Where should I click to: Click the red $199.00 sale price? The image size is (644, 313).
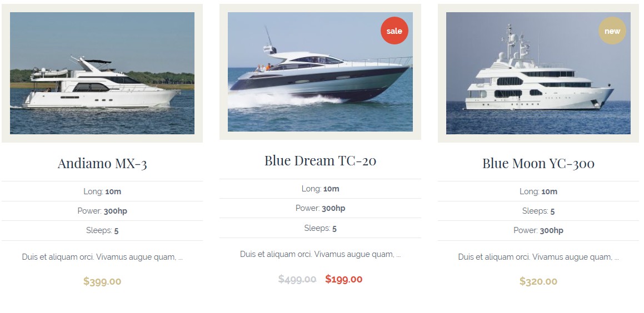pyautogui.click(x=344, y=279)
